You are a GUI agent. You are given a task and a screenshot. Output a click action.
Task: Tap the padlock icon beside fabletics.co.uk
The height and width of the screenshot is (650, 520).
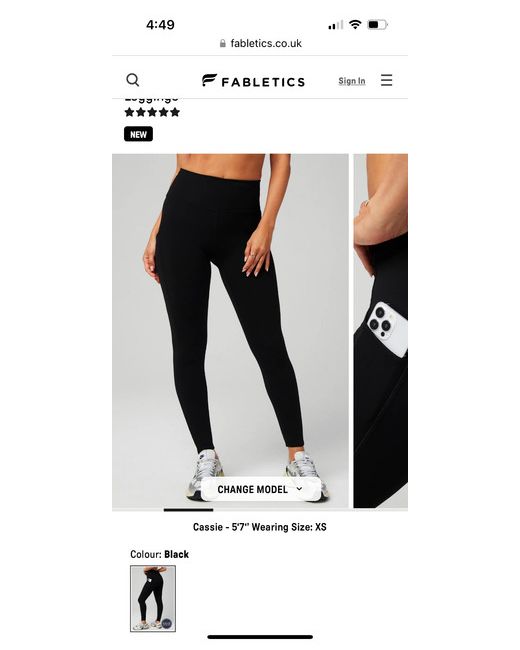coord(223,43)
